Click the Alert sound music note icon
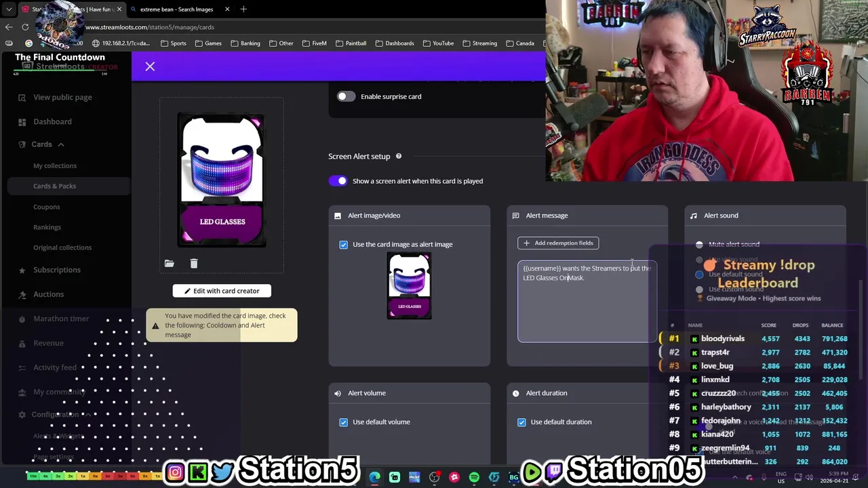This screenshot has height=488, width=868. (x=693, y=216)
